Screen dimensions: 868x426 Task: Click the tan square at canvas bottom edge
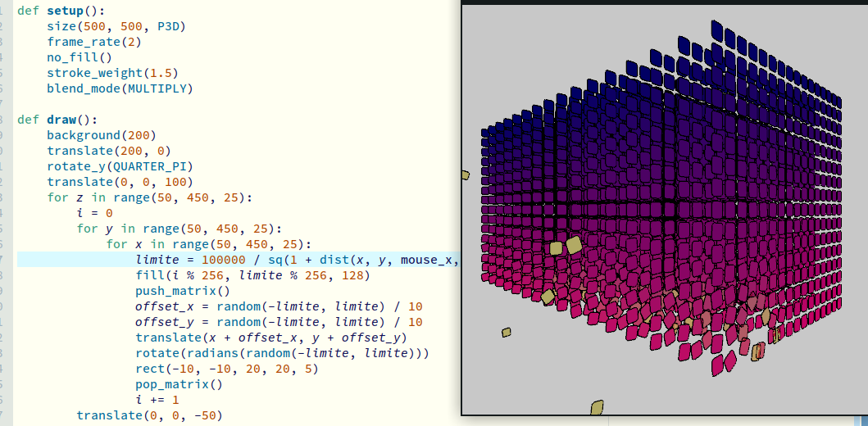pos(597,406)
